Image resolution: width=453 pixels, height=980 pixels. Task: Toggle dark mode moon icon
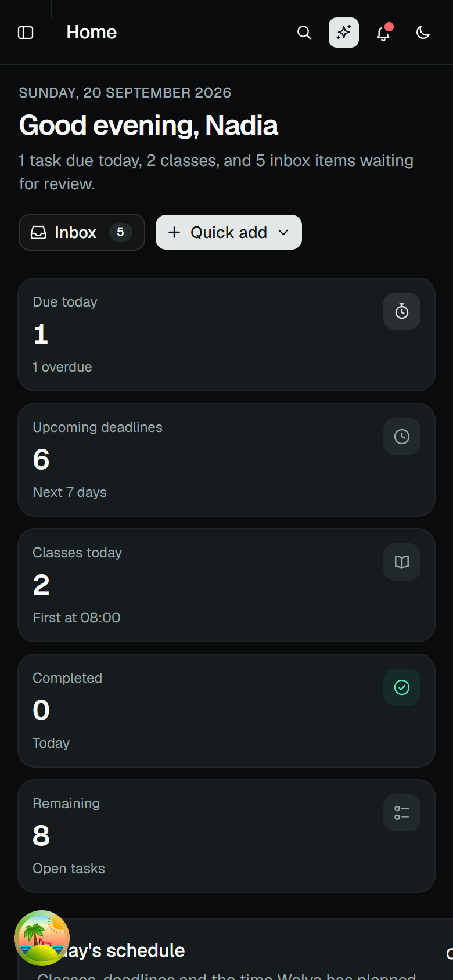423,33
